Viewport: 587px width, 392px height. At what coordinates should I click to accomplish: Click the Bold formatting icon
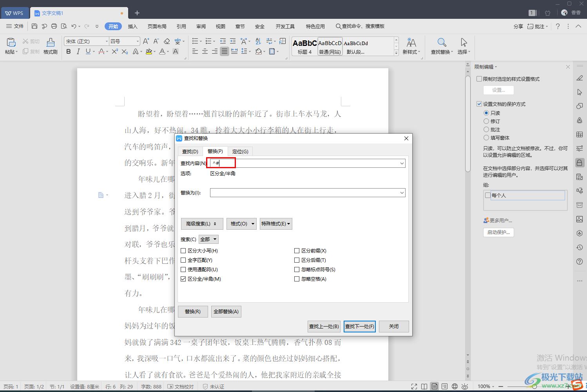(69, 51)
